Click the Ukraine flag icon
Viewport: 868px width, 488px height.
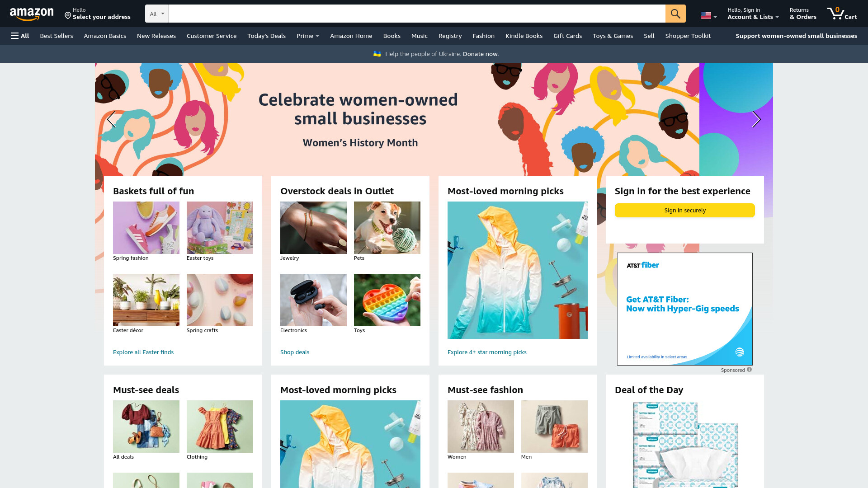377,54
